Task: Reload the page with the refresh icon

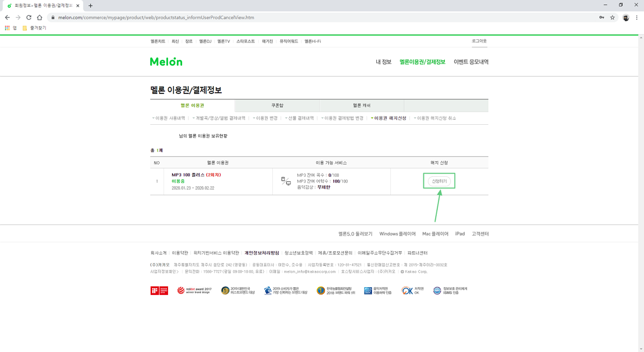Action: pyautogui.click(x=29, y=18)
